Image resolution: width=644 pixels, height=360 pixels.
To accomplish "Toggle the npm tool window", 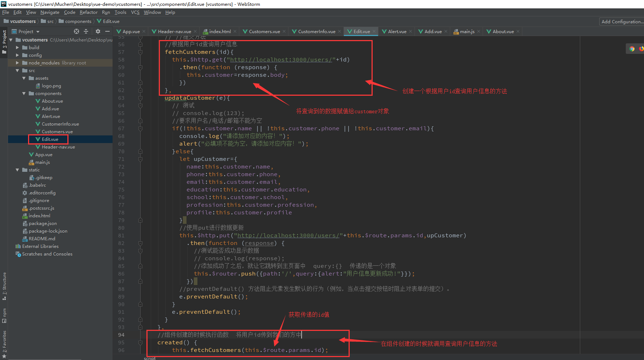I will pyautogui.click(x=4, y=316).
